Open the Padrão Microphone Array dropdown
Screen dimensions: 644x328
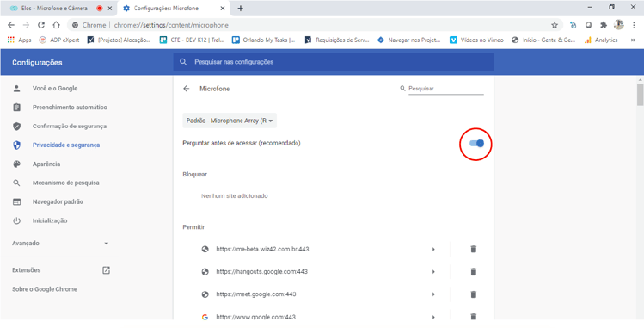tap(230, 121)
